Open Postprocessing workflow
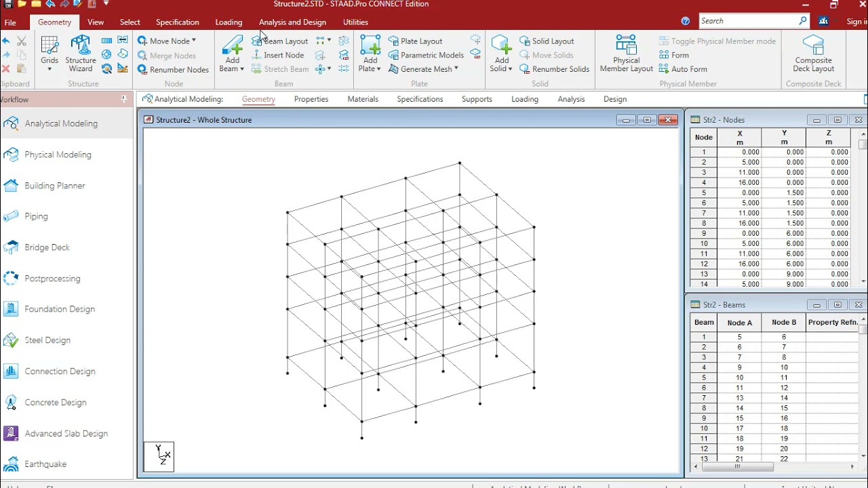The width and height of the screenshot is (868, 488). click(x=66, y=279)
